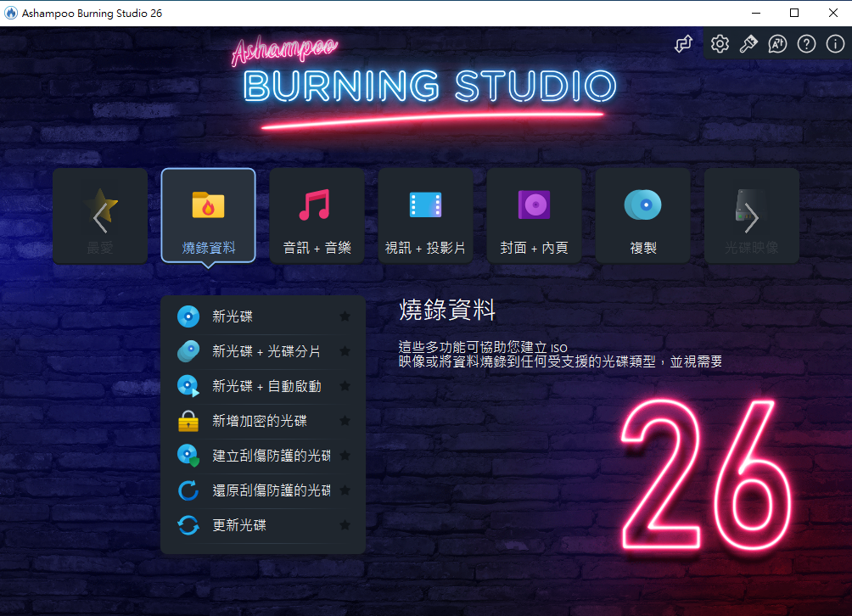
Task: Select 更新光碟 entry
Action: click(x=263, y=524)
